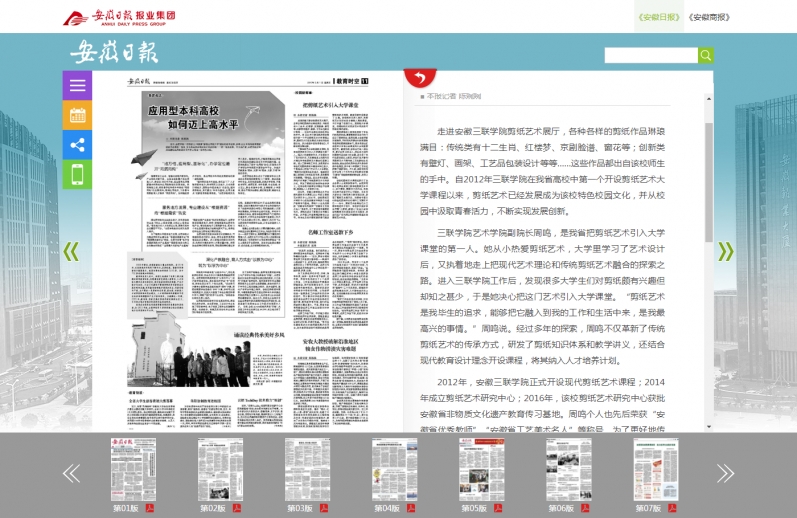Image resolution: width=797 pixels, height=518 pixels.
Task: Click the blue share icon
Action: 77,145
